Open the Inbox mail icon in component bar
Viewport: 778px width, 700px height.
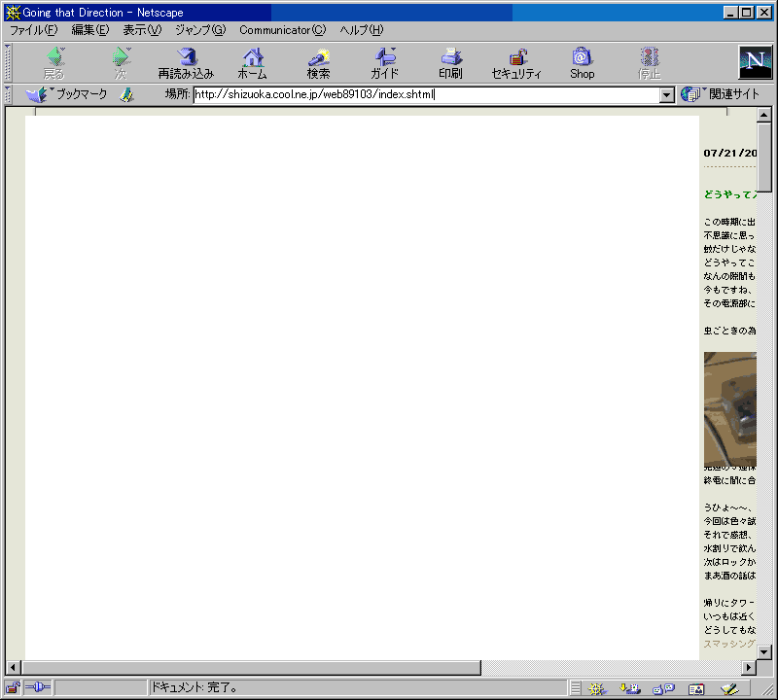point(629,688)
